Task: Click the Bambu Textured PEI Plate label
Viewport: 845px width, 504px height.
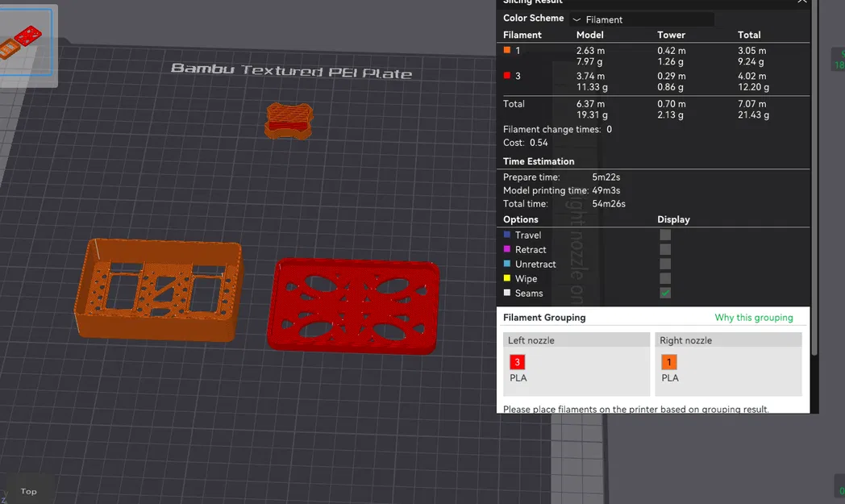Action: (x=292, y=71)
